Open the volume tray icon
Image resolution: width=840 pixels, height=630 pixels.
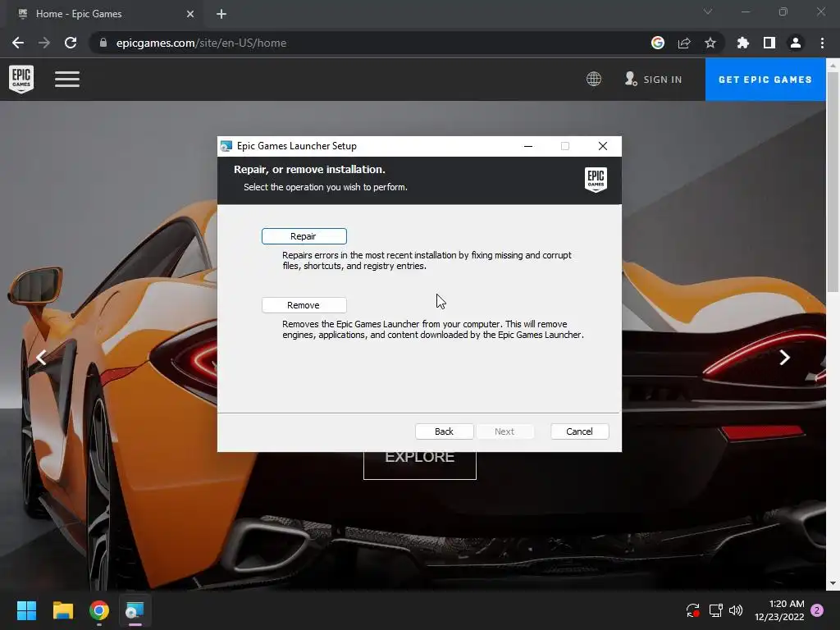[x=736, y=610]
